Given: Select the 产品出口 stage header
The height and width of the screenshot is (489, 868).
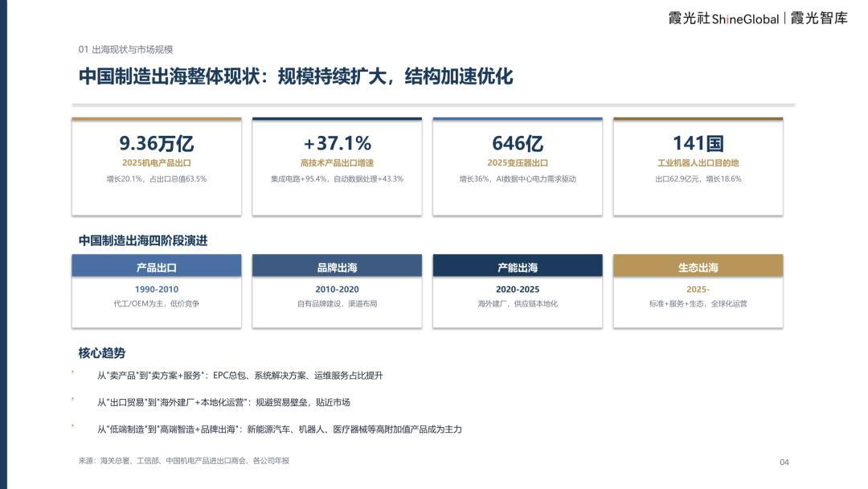Looking at the screenshot, I should point(157,266).
